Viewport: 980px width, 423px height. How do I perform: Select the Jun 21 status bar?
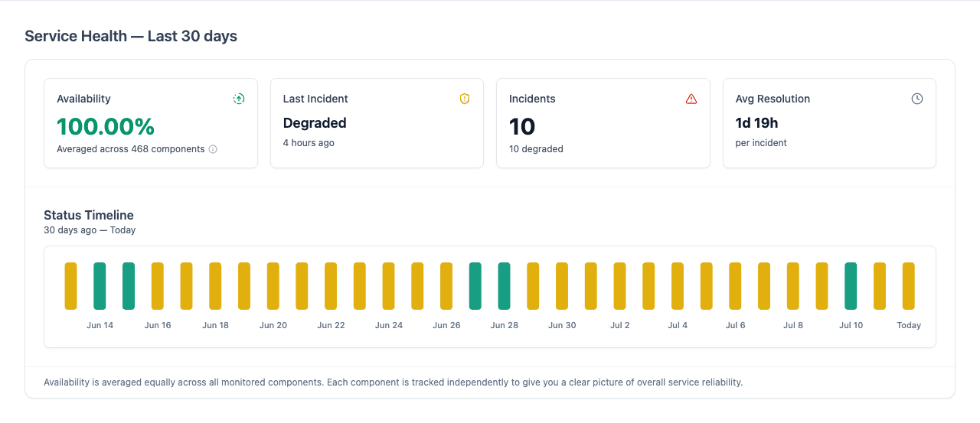302,286
